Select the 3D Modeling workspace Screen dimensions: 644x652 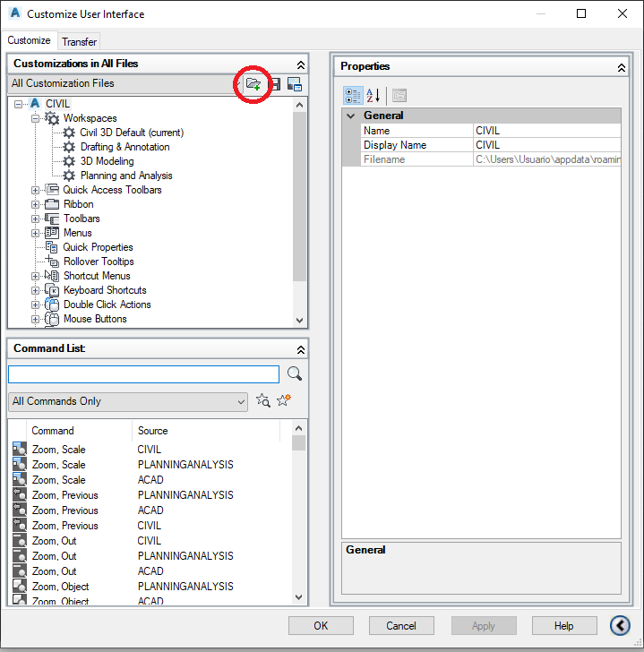[x=107, y=161]
